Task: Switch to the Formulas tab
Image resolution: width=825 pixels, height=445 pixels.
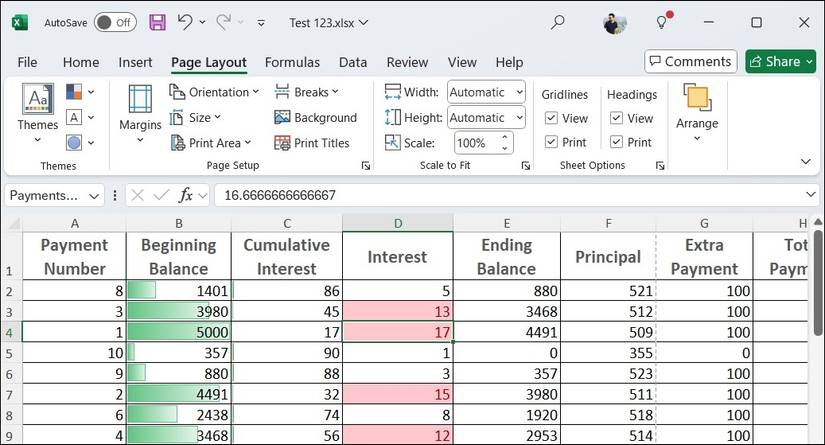Action: (x=292, y=62)
